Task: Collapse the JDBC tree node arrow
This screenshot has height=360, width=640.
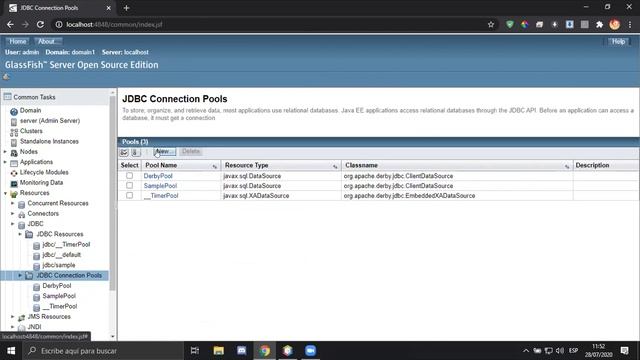Action: [13, 224]
